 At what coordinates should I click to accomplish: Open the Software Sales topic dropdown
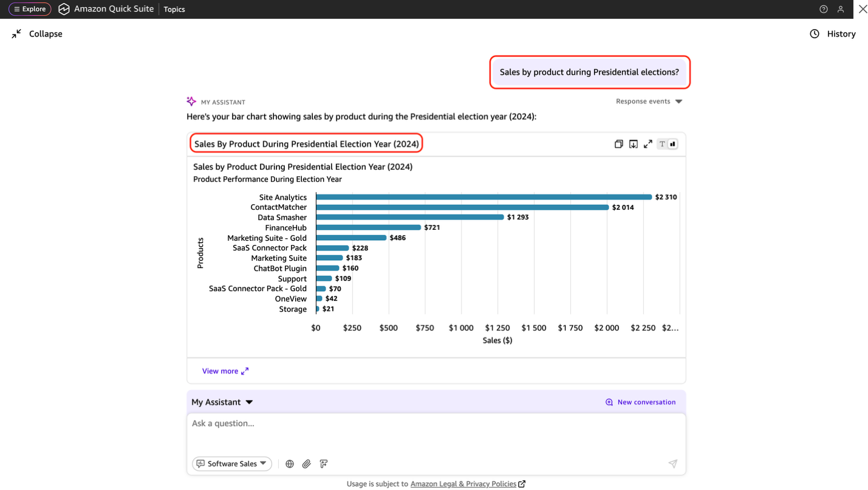click(232, 464)
